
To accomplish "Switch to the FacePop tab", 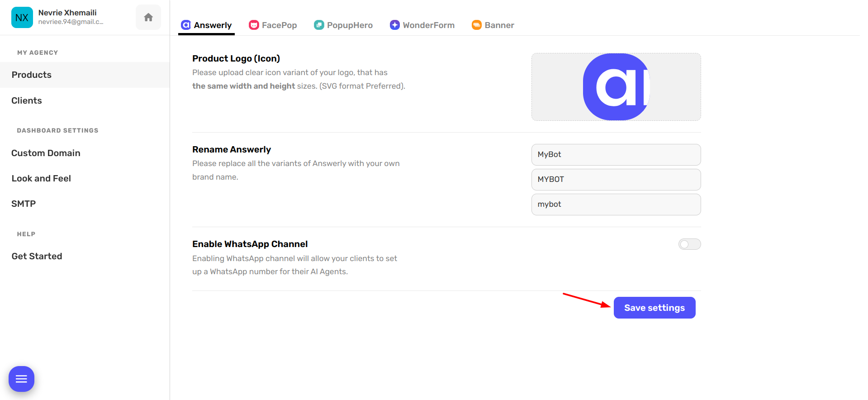I will pos(273,25).
